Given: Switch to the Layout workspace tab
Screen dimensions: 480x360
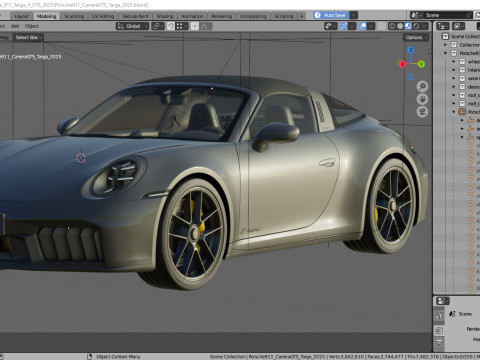Looking at the screenshot, I should (x=22, y=16).
